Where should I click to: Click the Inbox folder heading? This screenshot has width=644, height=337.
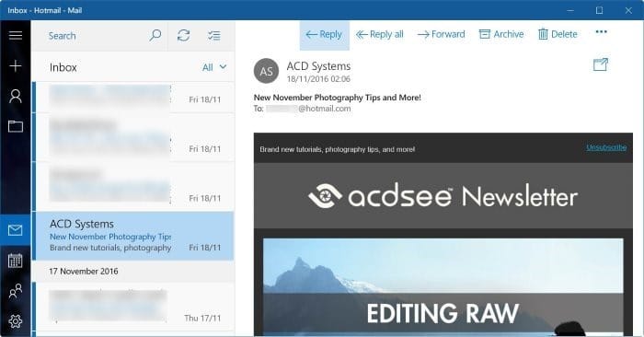[63, 67]
